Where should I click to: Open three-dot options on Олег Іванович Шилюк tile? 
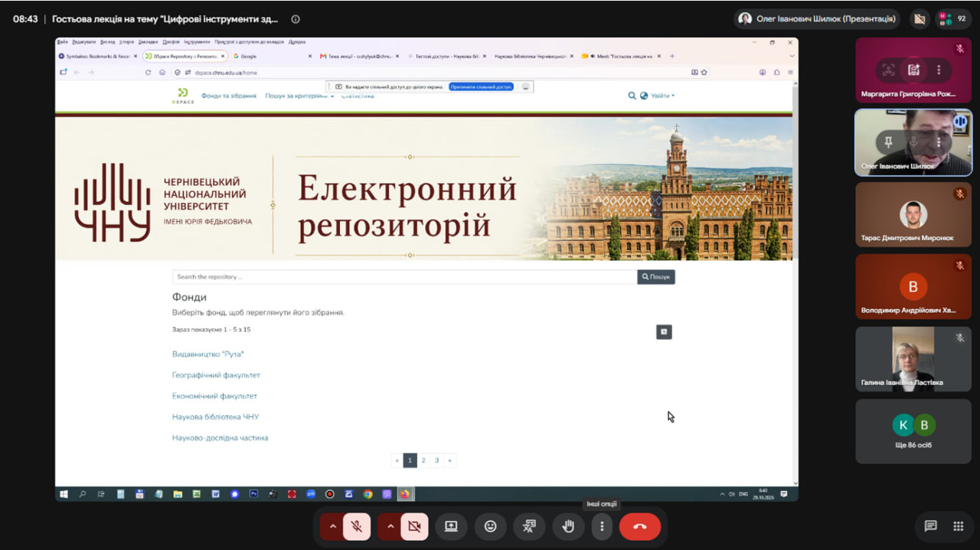pos(939,142)
